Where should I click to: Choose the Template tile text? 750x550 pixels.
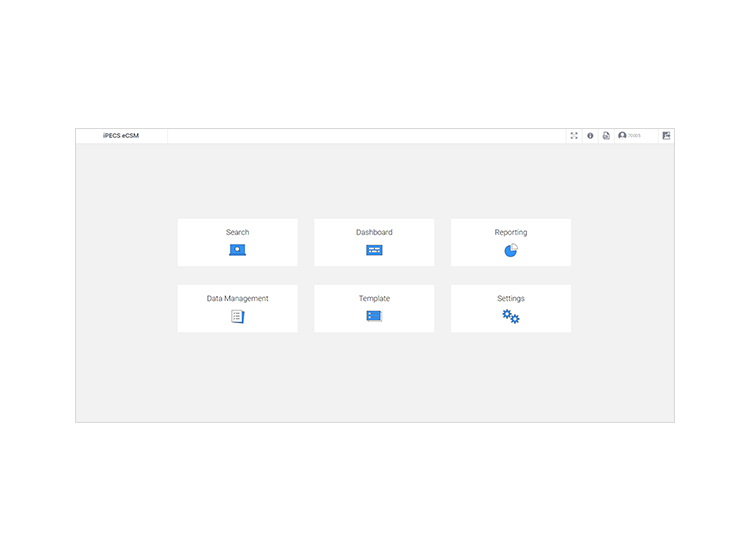click(x=374, y=298)
